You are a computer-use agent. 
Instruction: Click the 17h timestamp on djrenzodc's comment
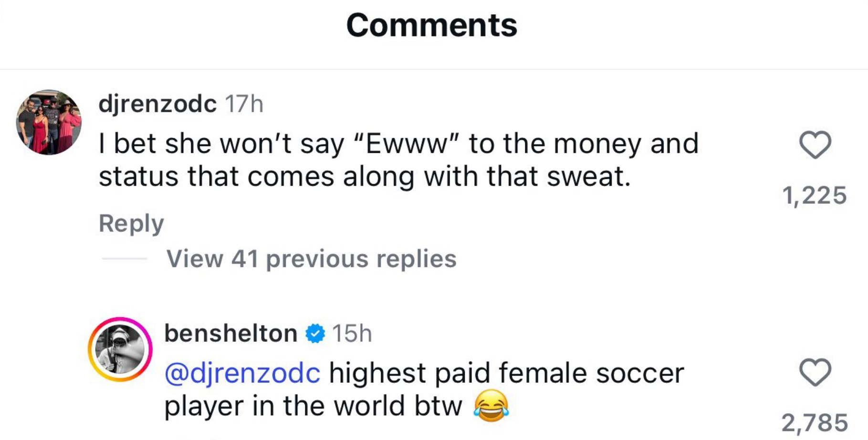[244, 104]
